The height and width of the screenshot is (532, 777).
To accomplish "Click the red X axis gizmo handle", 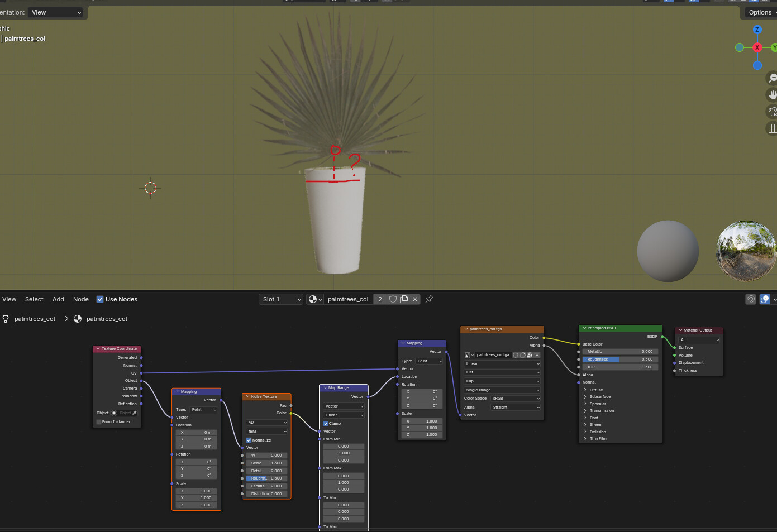I will click(x=757, y=47).
